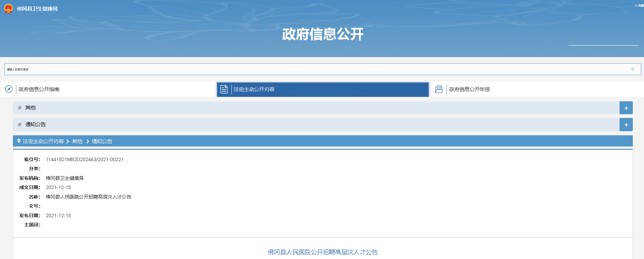644x259 pixels.
Task: Expand the 通知公告 section with plus button
Action: [x=626, y=124]
